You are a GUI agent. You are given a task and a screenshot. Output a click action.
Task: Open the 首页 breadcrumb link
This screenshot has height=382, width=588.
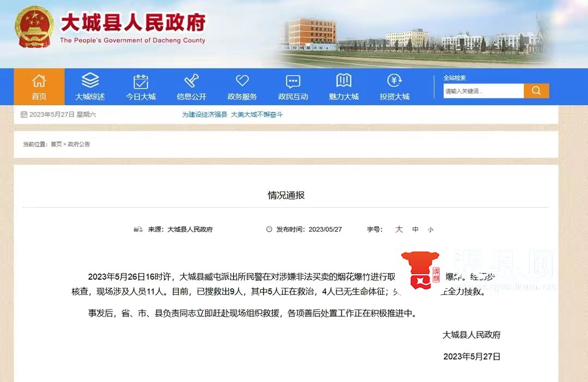point(56,144)
